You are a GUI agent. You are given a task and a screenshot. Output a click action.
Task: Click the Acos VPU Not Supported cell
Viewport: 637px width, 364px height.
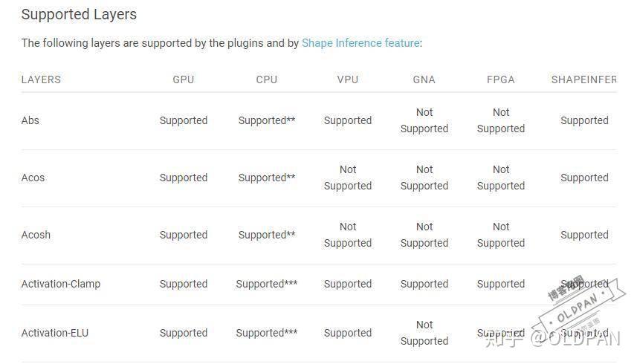pos(348,178)
